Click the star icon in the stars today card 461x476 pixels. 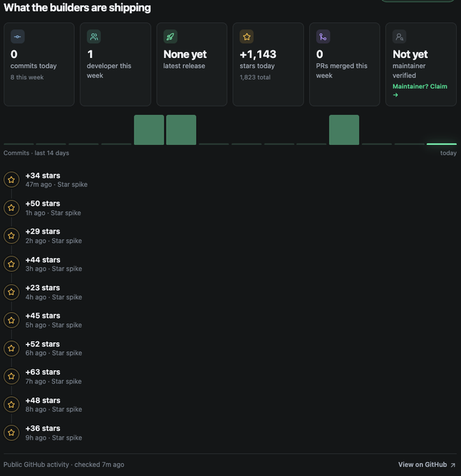pos(247,36)
